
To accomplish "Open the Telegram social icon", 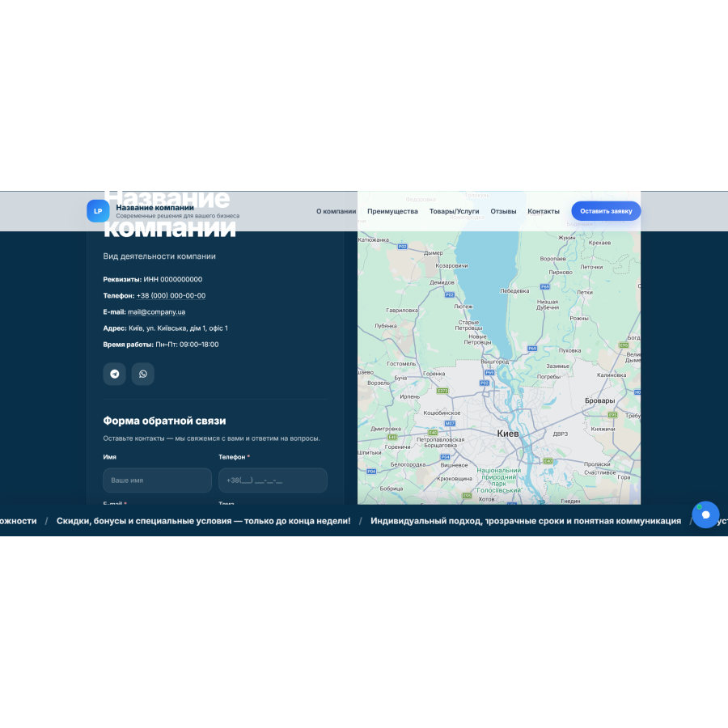I will [114, 374].
